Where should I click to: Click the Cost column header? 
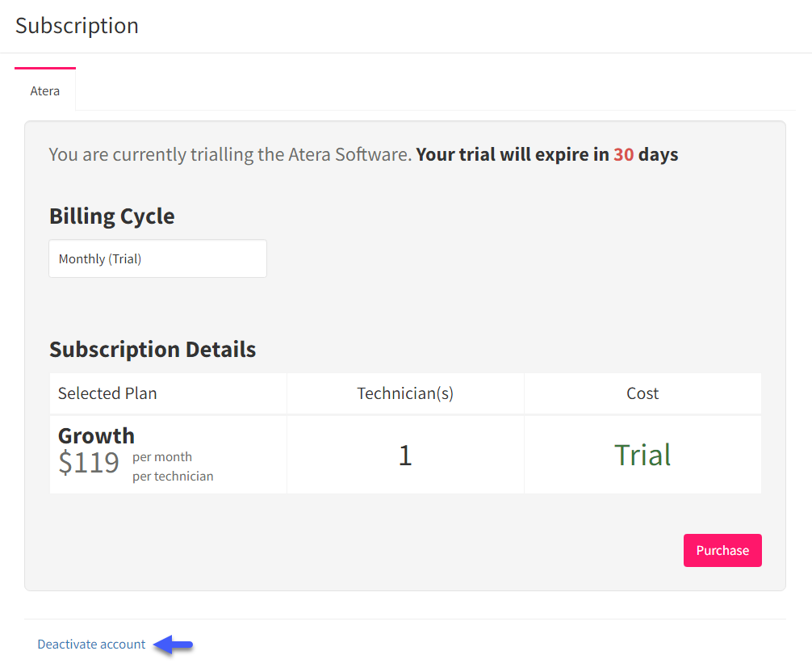click(x=642, y=393)
